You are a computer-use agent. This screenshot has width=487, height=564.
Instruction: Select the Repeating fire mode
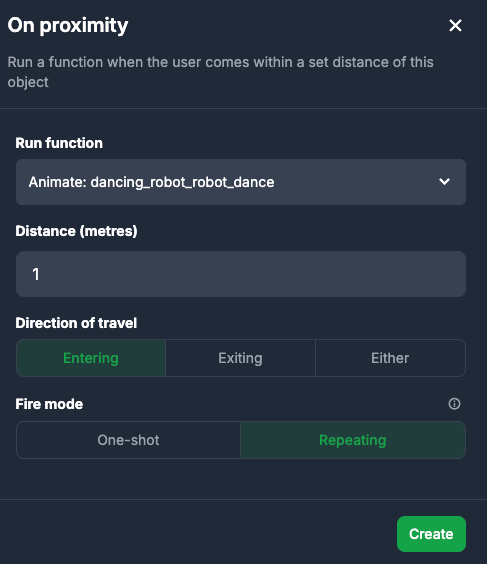tap(353, 440)
